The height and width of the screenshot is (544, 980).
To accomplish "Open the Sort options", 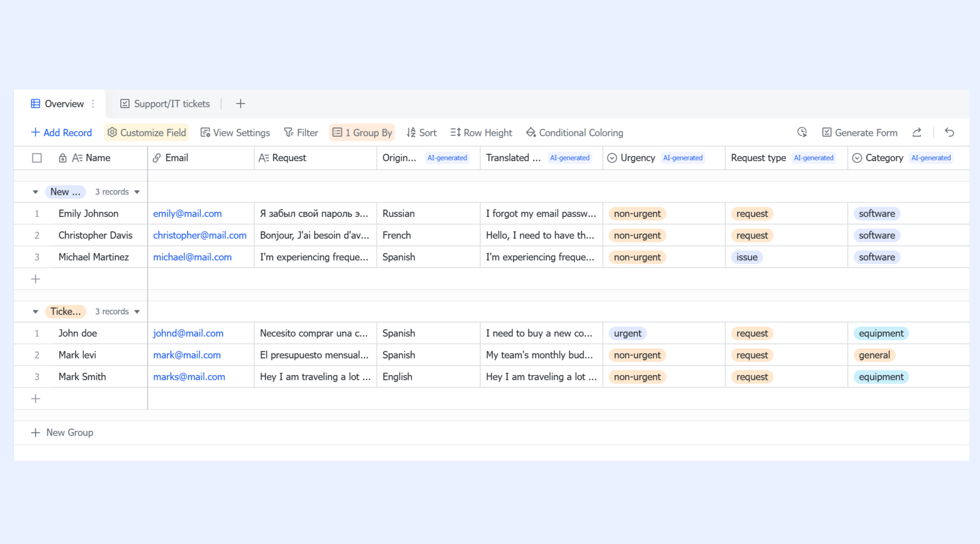I will point(421,132).
